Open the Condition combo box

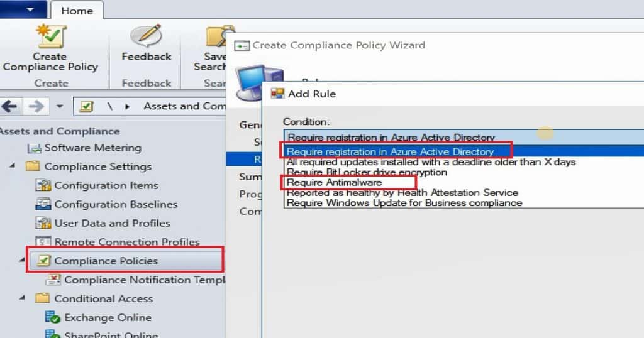click(x=464, y=137)
